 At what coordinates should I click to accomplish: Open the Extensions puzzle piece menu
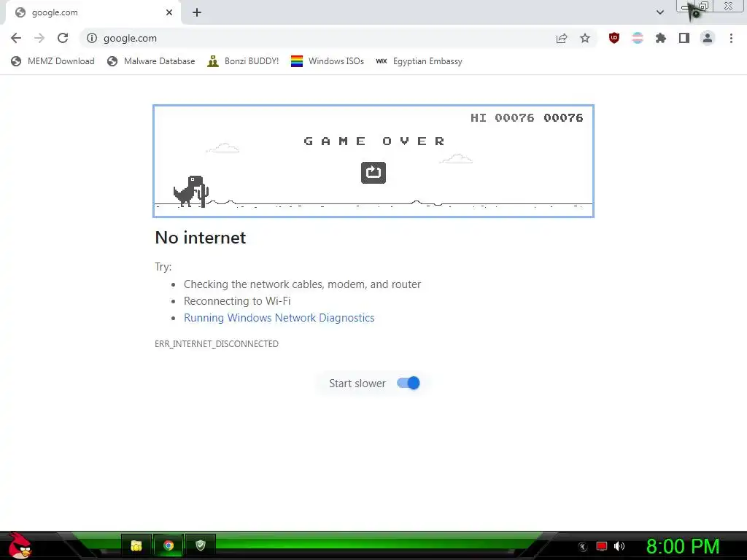661,38
